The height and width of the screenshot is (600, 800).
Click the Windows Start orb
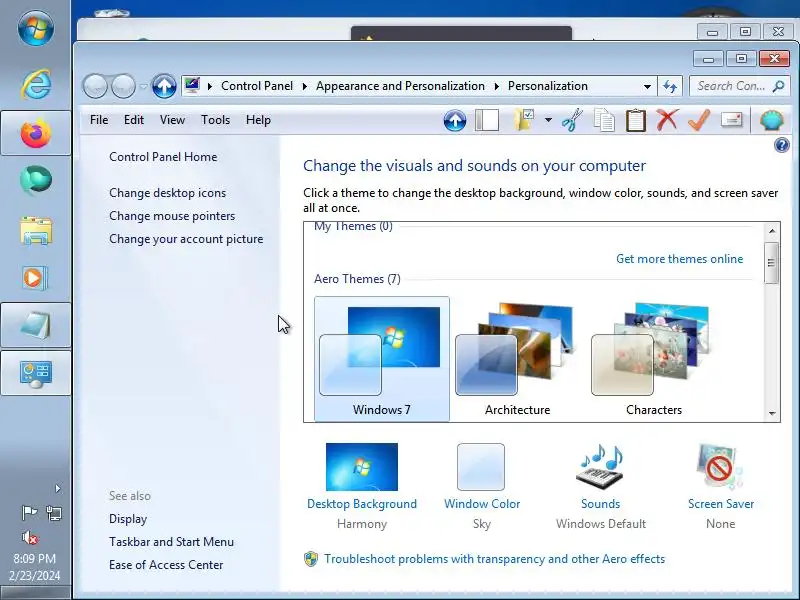click(x=36, y=28)
